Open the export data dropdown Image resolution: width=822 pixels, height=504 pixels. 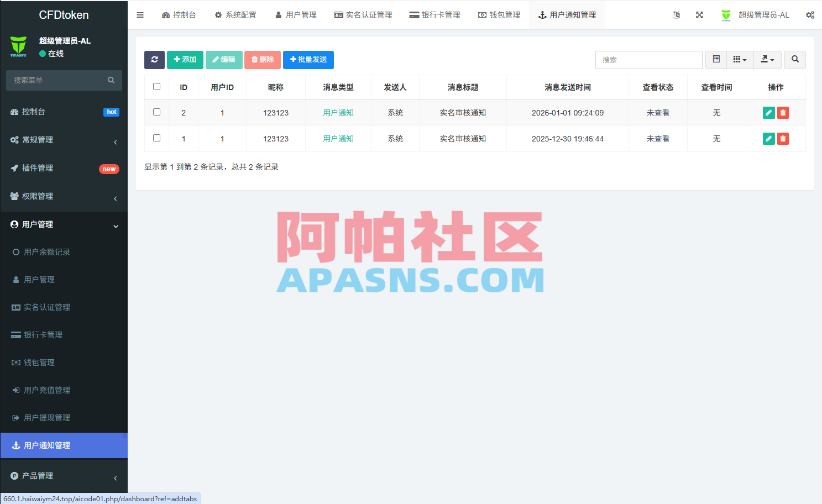coord(768,60)
